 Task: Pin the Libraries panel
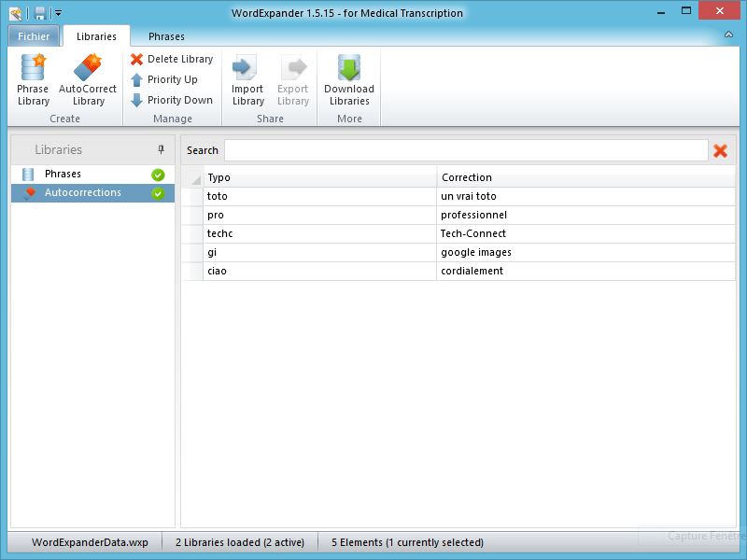[161, 149]
